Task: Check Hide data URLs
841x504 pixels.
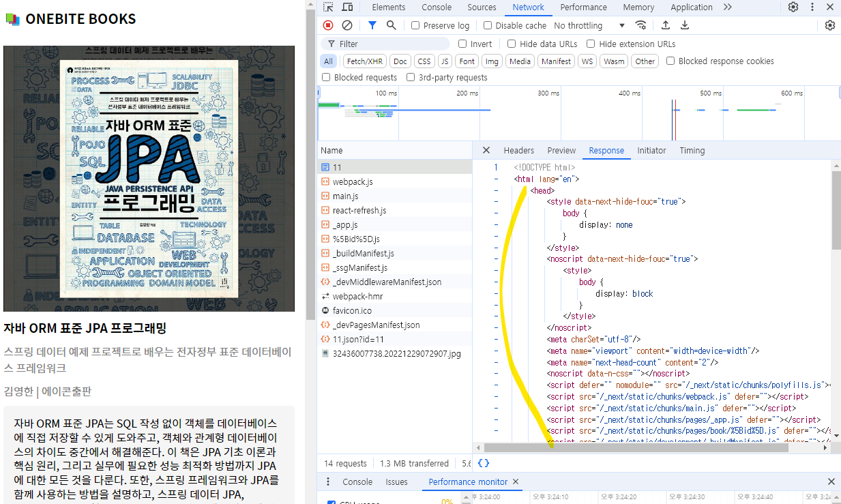Action: point(512,44)
